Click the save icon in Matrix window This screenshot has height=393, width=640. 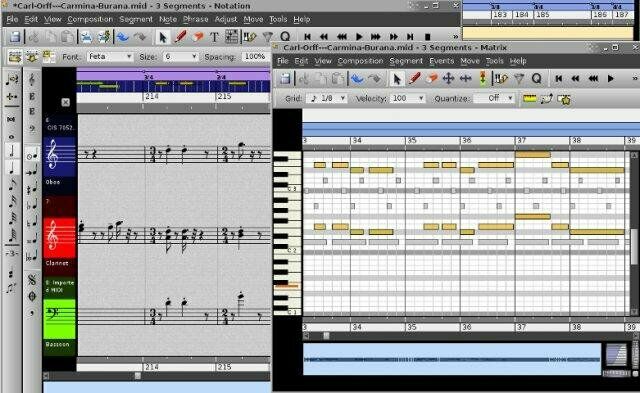click(x=285, y=78)
